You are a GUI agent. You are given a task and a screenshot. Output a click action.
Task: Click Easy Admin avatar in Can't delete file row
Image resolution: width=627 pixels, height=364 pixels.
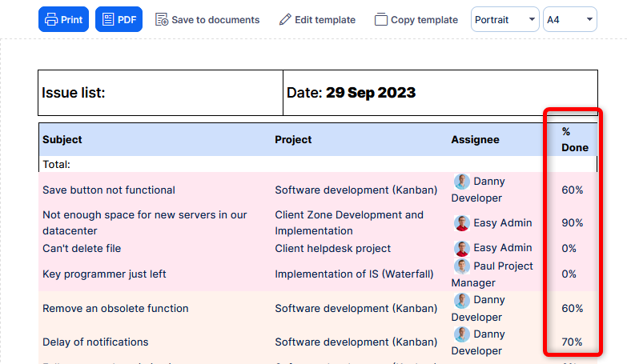click(462, 248)
